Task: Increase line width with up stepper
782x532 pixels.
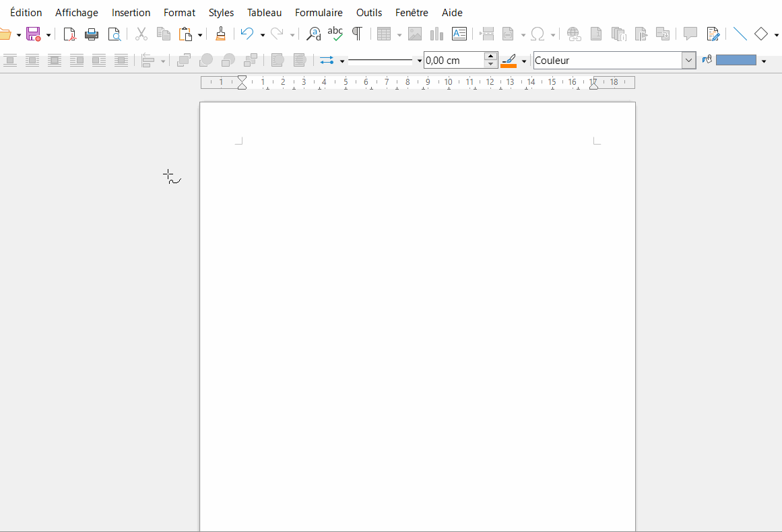Action: point(491,56)
